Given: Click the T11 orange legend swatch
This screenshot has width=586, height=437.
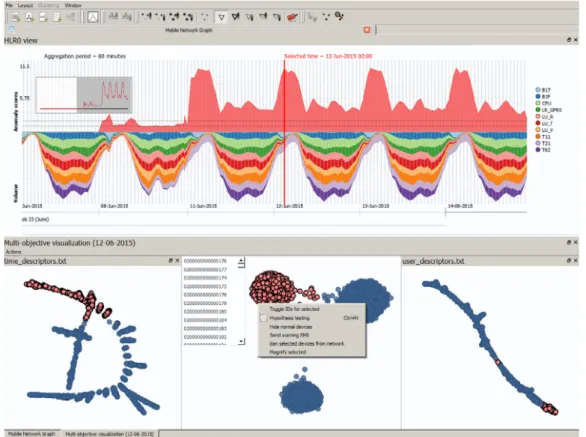Looking at the screenshot, I should [x=538, y=136].
